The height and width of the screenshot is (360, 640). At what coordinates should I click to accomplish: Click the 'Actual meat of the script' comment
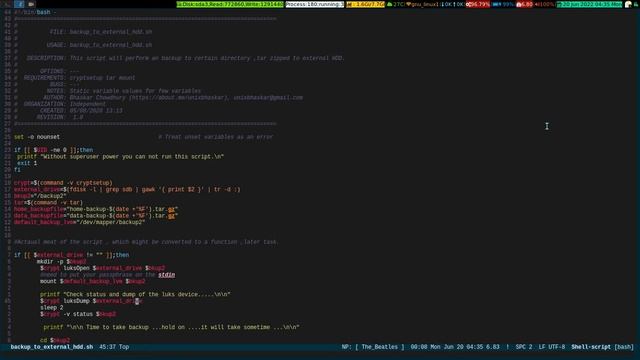146,242
